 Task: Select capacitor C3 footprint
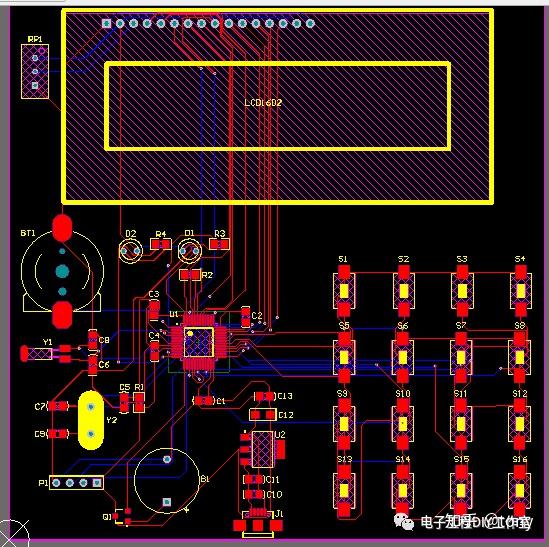tap(154, 311)
